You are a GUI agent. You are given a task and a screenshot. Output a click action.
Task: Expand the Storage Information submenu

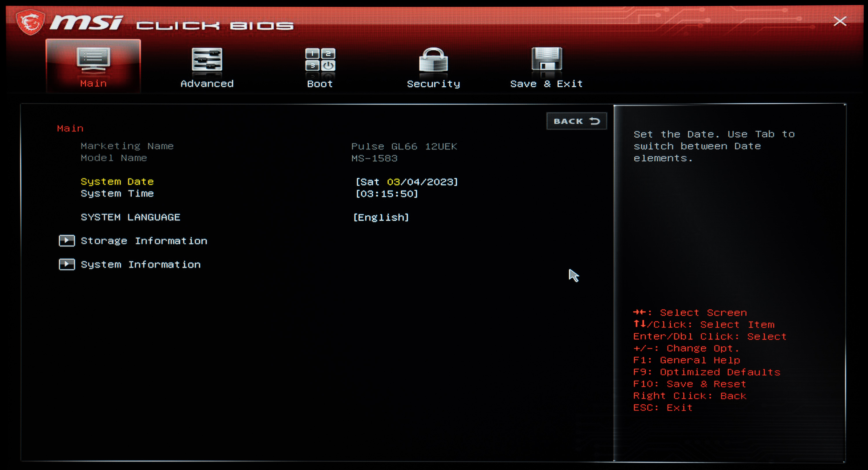[x=144, y=241]
